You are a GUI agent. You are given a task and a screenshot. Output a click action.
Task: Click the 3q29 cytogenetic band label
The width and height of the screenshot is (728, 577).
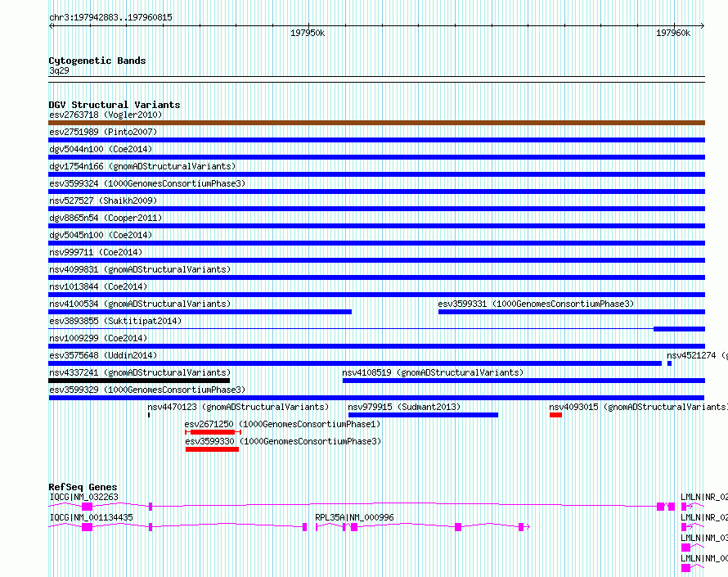point(59,70)
